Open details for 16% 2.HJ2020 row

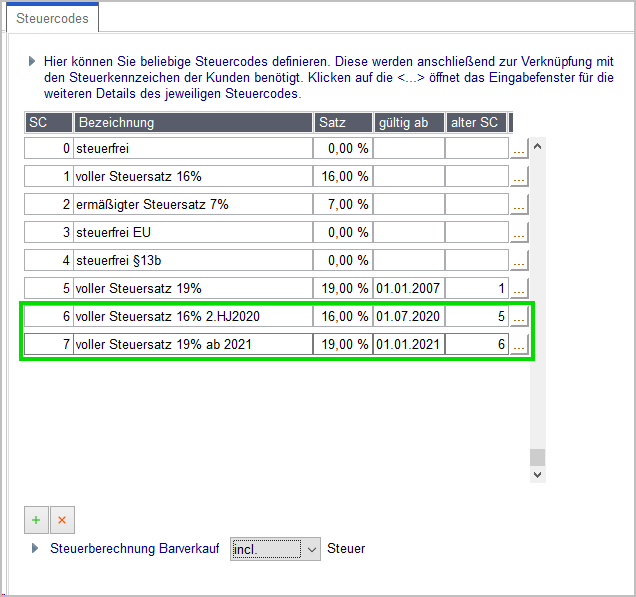(x=519, y=316)
